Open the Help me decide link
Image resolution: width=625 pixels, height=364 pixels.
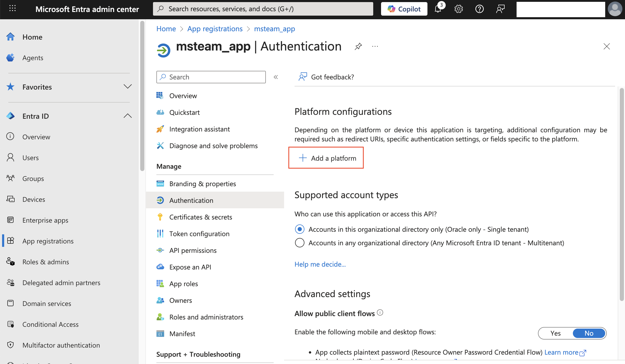[320, 264]
